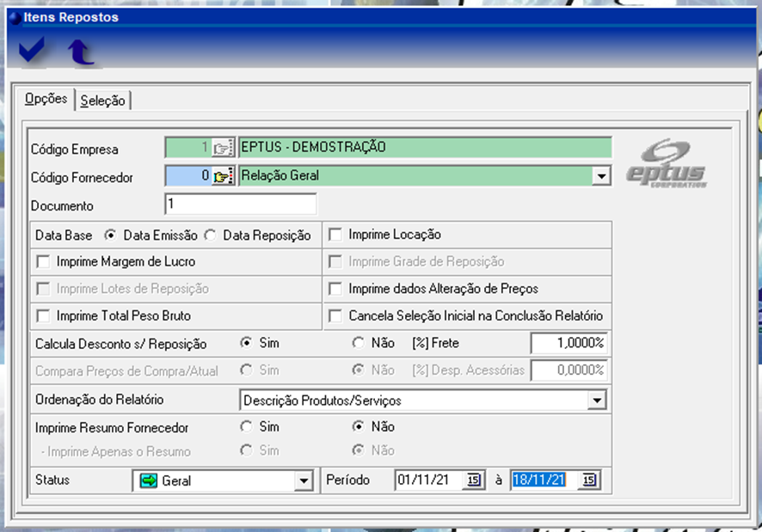
Task: Expand the Relação Geral supplier dropdown
Action: [602, 176]
